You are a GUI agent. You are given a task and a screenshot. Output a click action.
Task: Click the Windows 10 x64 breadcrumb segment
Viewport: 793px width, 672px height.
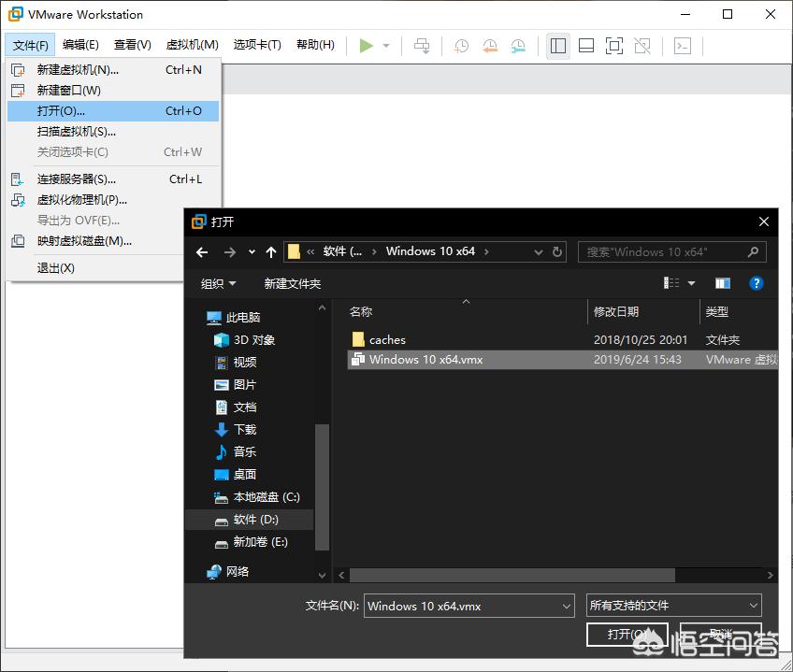click(430, 251)
